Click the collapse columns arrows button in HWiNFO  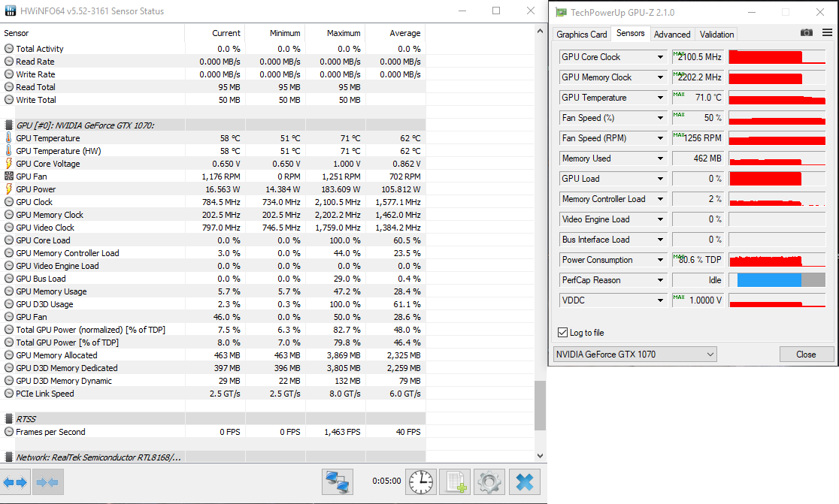point(47,482)
